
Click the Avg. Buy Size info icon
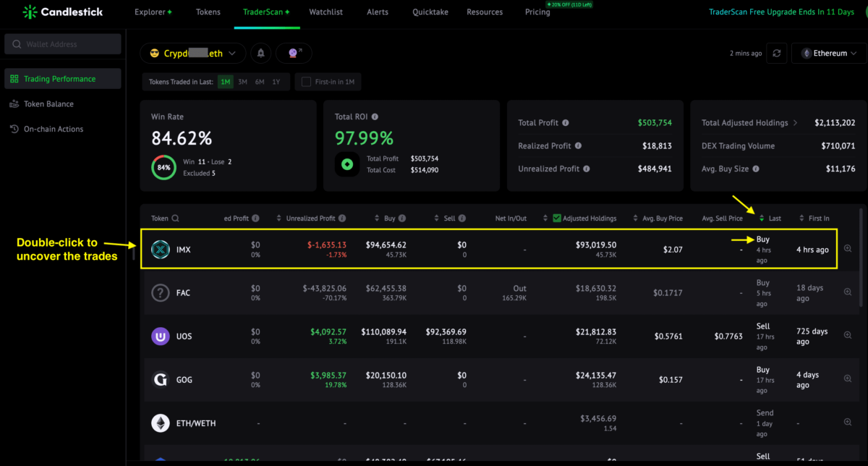tap(756, 169)
